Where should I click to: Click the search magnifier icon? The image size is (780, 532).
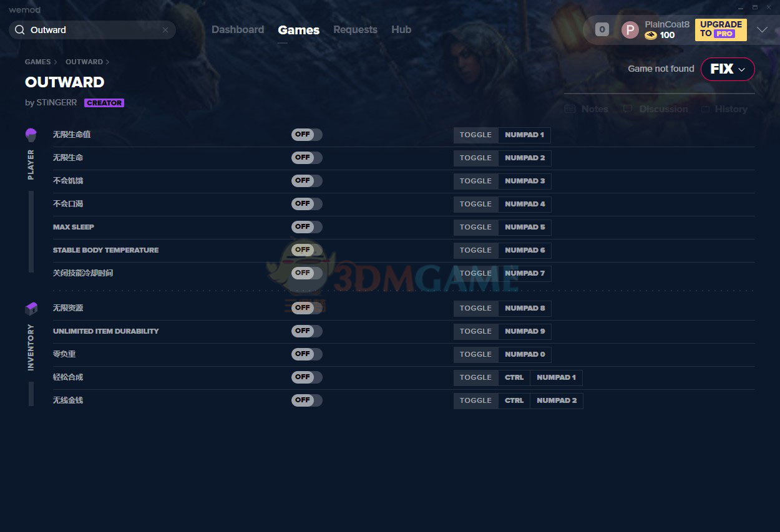point(19,30)
